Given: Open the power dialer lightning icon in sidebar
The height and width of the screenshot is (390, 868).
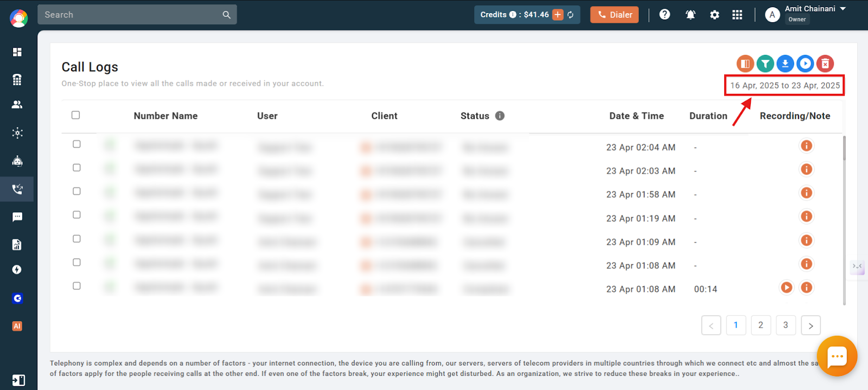Looking at the screenshot, I should [17, 270].
